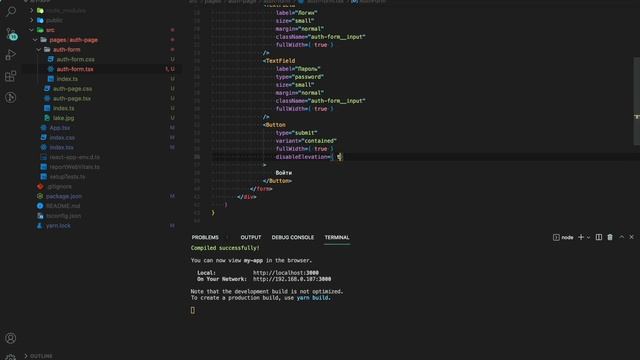Maximize the terminal panel size
This screenshot has width=640, height=360.
click(x=621, y=237)
